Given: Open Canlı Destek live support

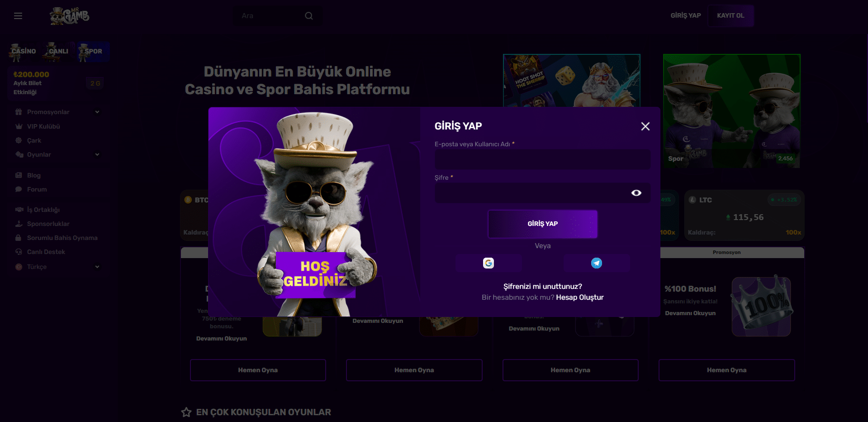Looking at the screenshot, I should click(46, 252).
